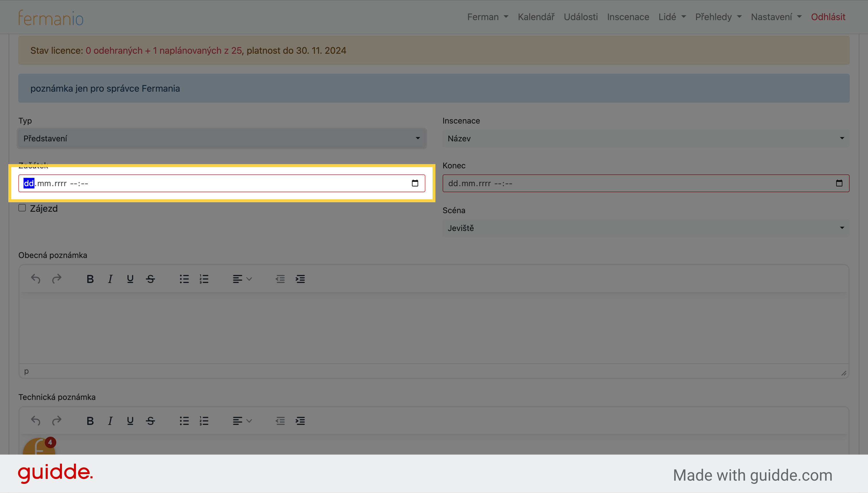
Task: Decrease indent in Technická poznámka editor
Action: [x=280, y=421]
